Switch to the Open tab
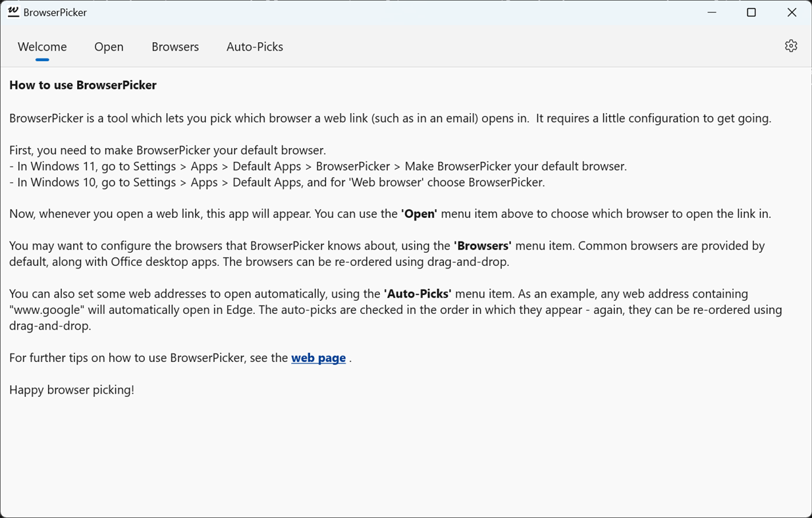Screen dimensions: 812x518 click(109, 47)
